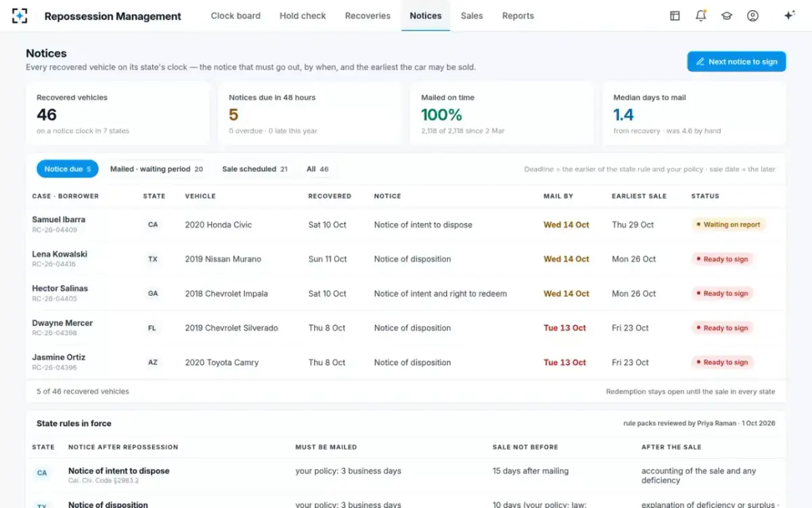
Task: Click the Next notice to sign button
Action: [737, 62]
